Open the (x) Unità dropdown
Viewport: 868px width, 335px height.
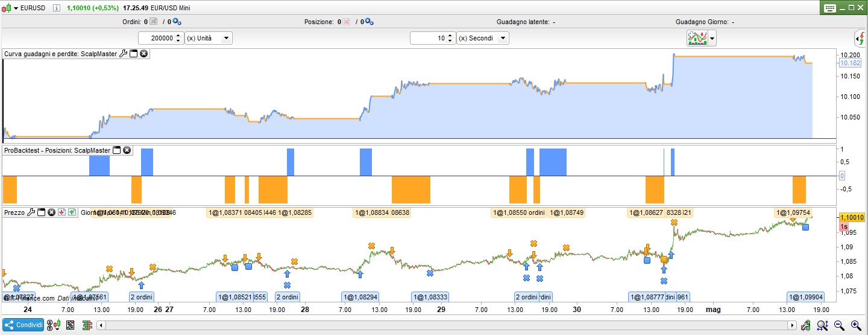pyautogui.click(x=209, y=38)
